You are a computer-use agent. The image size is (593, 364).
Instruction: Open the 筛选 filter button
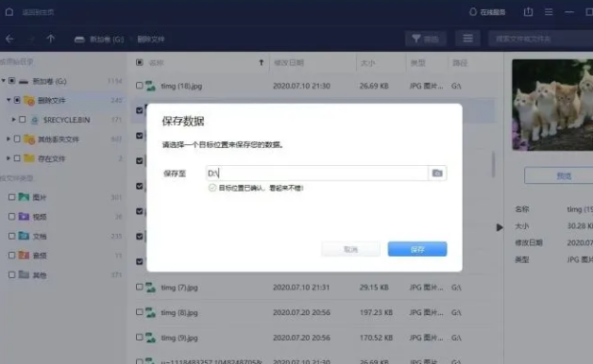pos(426,39)
